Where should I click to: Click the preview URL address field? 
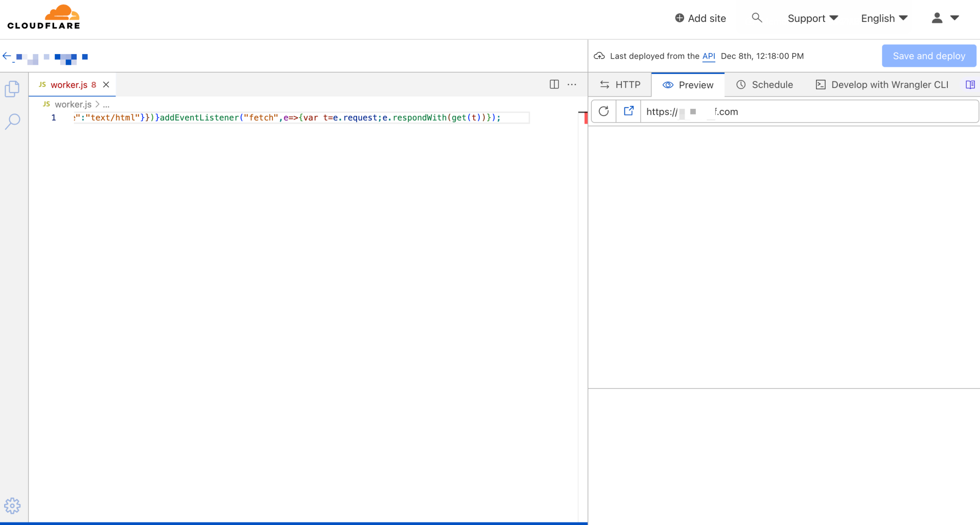(809, 111)
